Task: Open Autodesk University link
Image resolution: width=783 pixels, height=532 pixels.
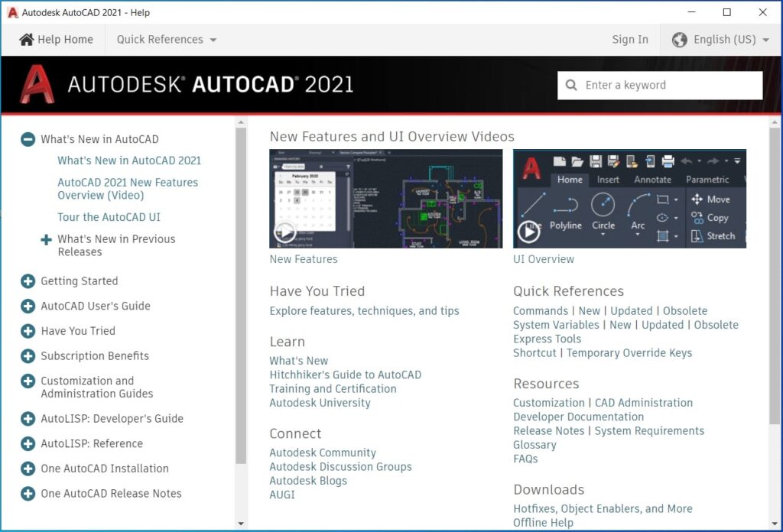Action: click(320, 403)
